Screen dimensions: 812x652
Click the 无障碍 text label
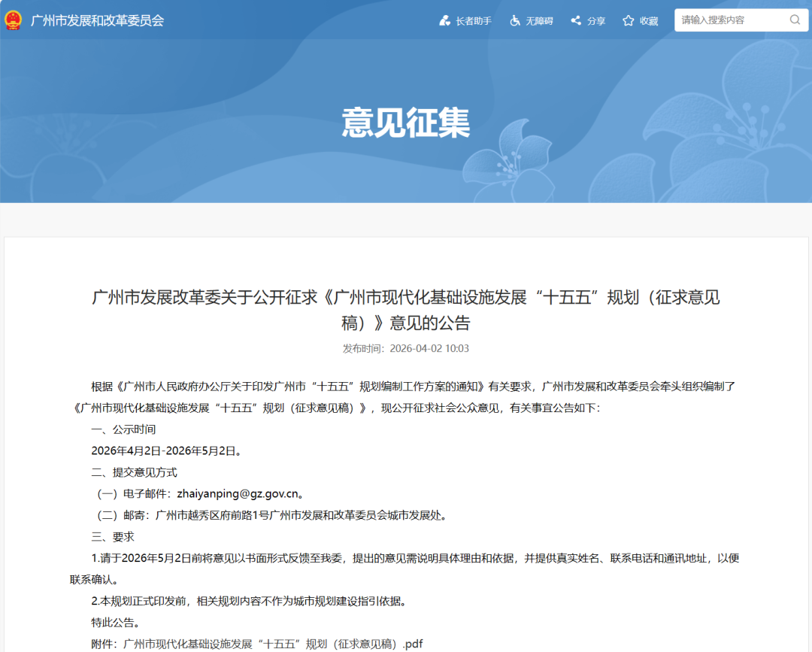tap(538, 21)
